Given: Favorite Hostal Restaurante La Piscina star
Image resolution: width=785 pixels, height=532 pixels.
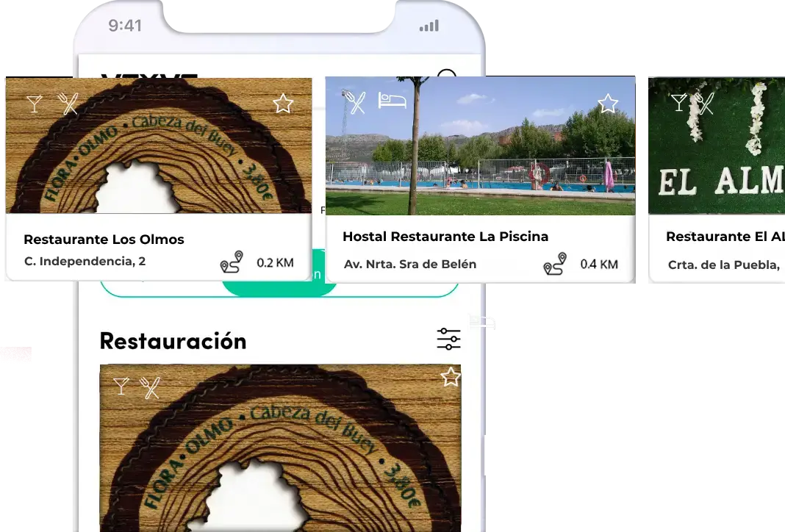Looking at the screenshot, I should pos(608,104).
